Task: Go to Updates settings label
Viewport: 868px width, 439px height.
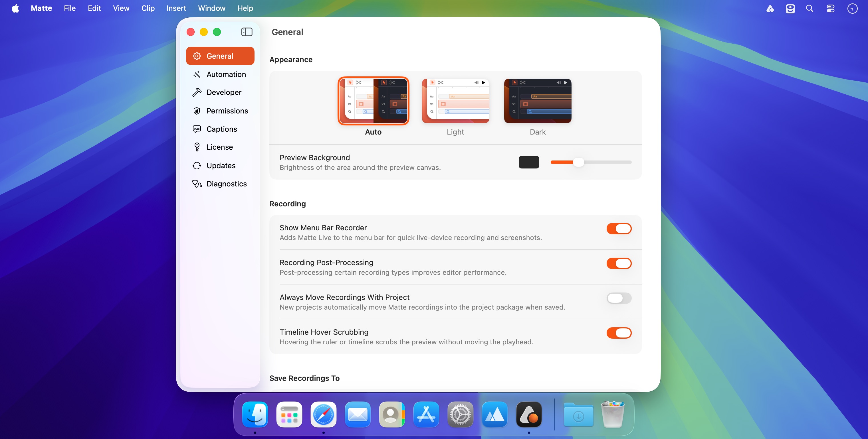Action: coord(221,166)
